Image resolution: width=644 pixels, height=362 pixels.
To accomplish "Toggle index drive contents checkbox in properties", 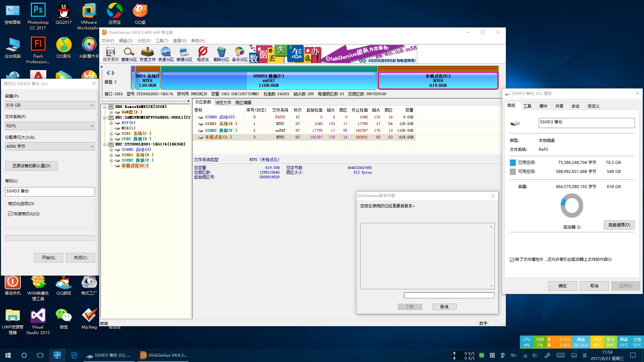I will click(x=512, y=260).
